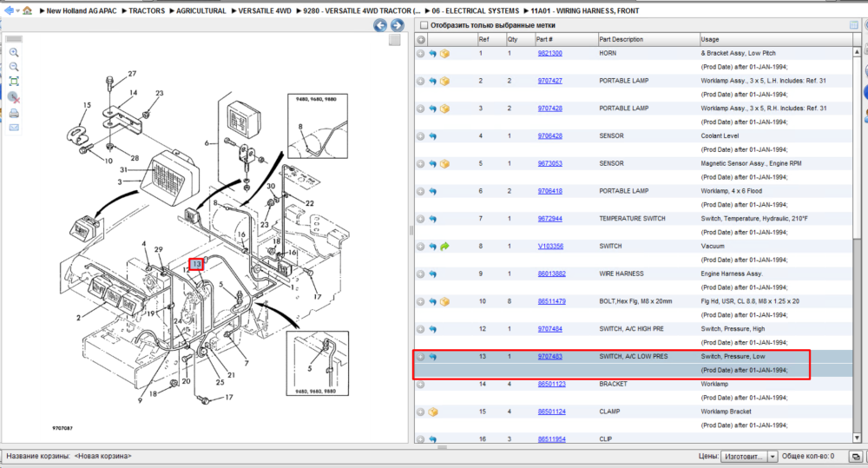
Task: Email the parts diagram via envelope icon
Action: (x=14, y=128)
